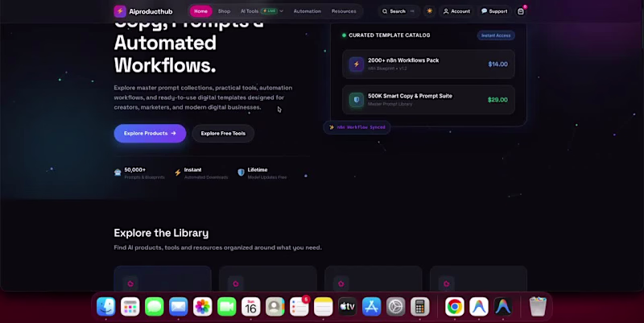Open the Trash from the dock

click(x=538, y=307)
